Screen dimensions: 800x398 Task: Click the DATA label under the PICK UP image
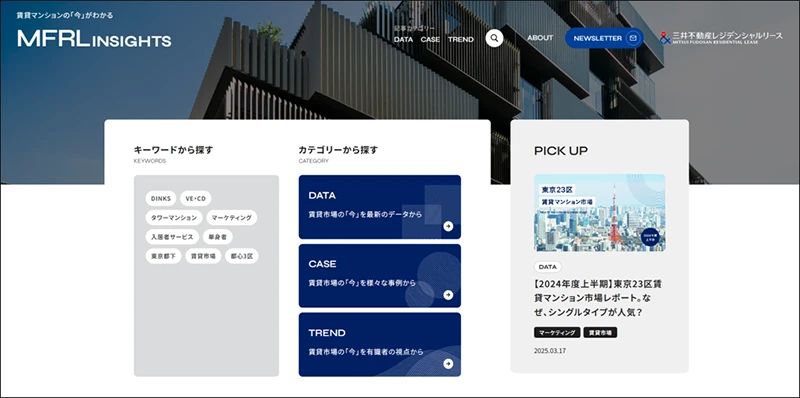click(x=547, y=267)
